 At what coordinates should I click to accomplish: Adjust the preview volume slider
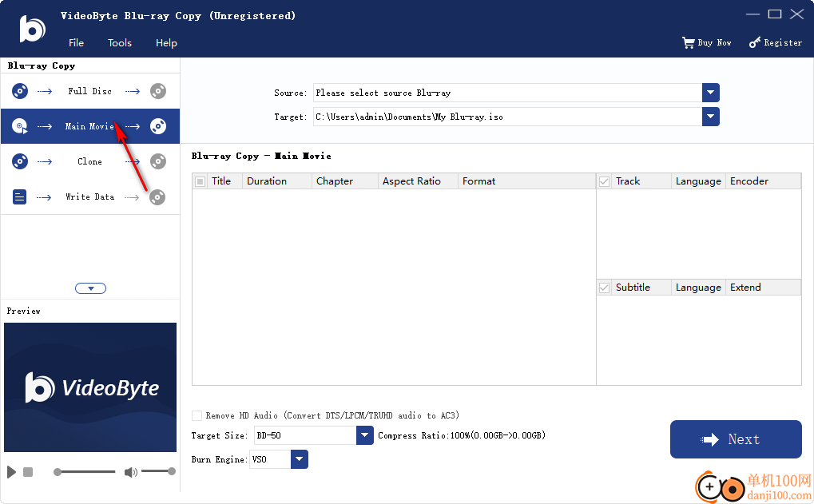click(x=158, y=471)
